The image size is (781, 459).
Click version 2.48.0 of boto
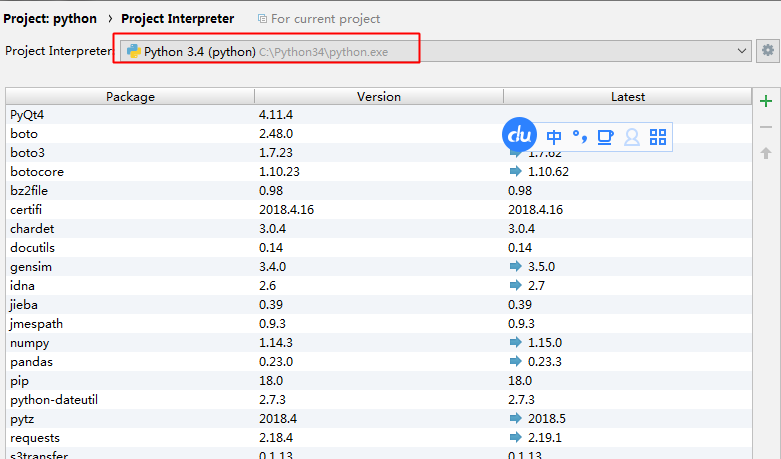[275, 133]
